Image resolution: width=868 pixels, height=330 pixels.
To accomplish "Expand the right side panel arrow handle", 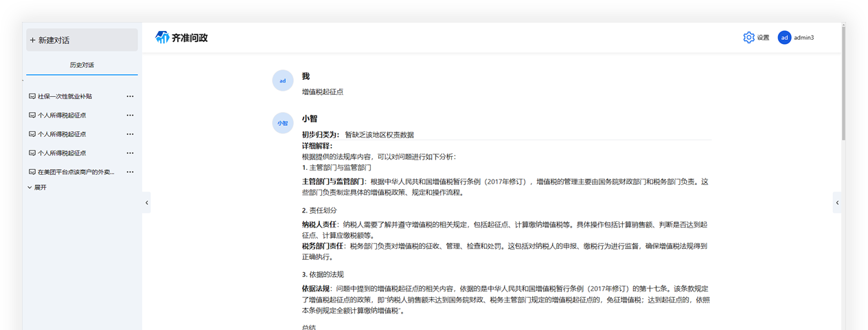I will (836, 203).
